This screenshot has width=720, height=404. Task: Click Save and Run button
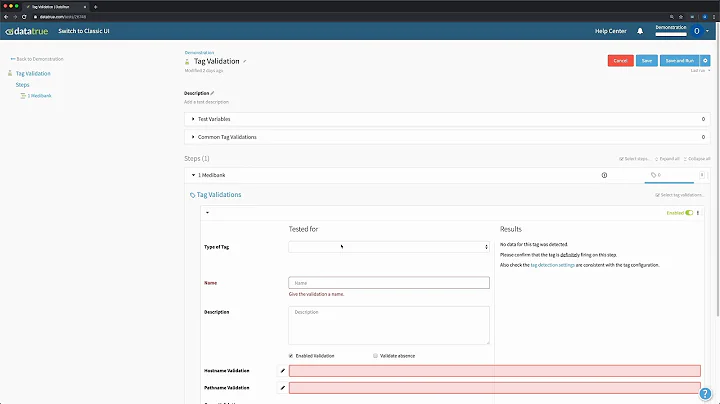pyautogui.click(x=680, y=61)
